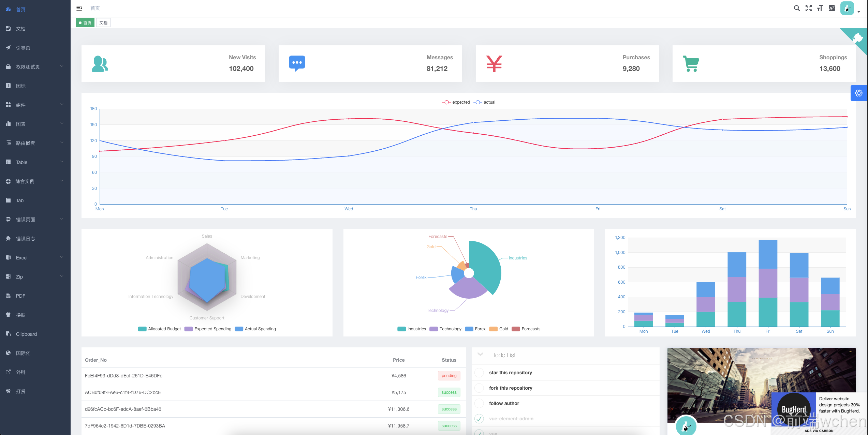Click the New Visits people icon
This screenshot has height=435, width=868.
[100, 64]
